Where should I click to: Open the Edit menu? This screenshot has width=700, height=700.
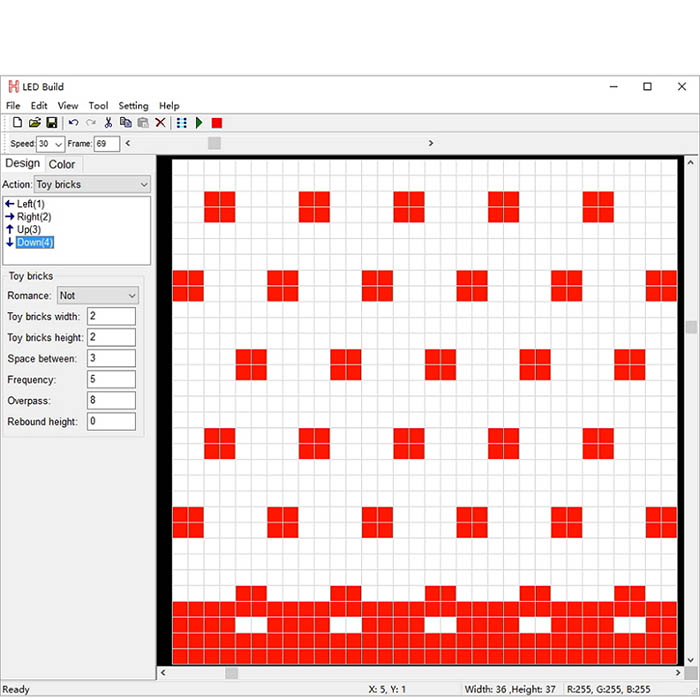pos(39,106)
